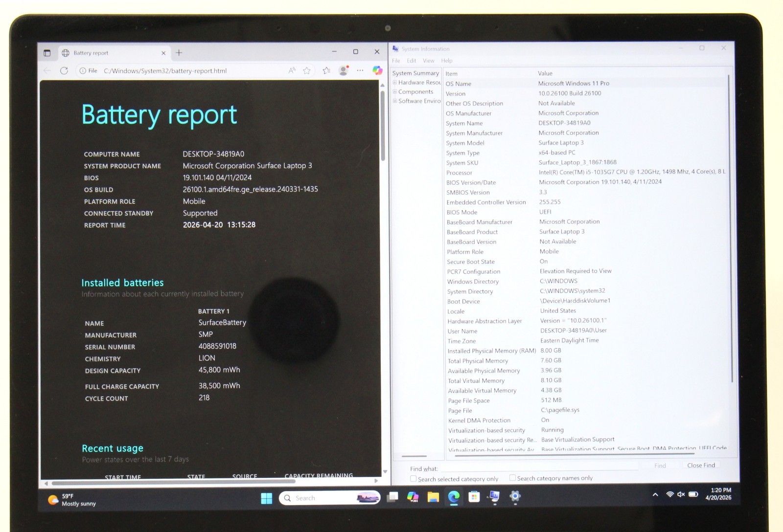The image size is (783, 532).
Task: Switch to Microsoft Edge on taskbar
Action: click(454, 497)
